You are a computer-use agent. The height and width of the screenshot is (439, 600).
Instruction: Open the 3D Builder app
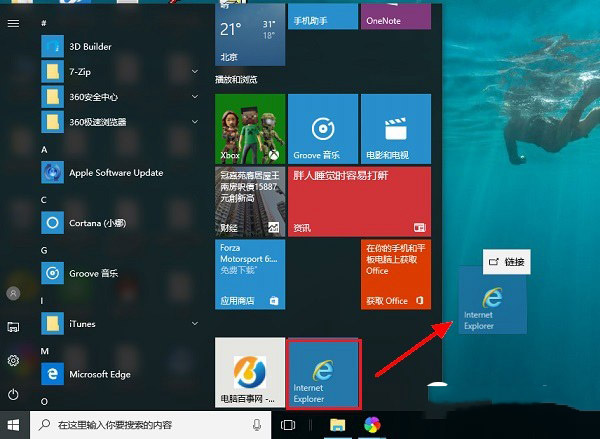(x=90, y=46)
